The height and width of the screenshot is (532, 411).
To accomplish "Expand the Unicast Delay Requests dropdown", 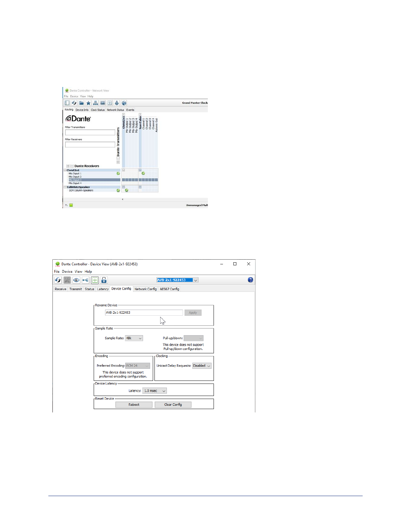I will [202, 366].
